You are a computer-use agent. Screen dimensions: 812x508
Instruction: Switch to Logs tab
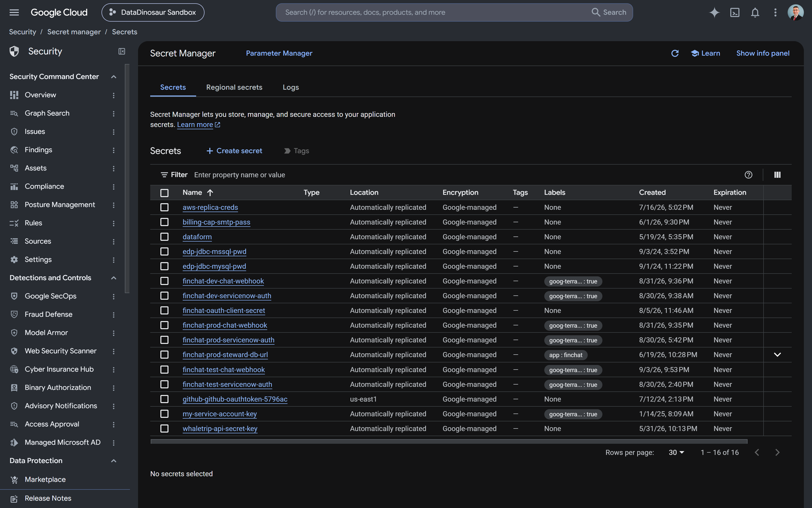[291, 87]
